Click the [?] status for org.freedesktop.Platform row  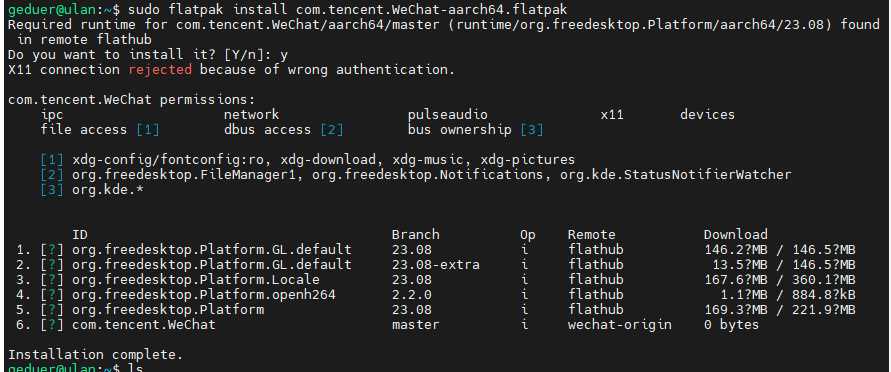click(x=52, y=310)
